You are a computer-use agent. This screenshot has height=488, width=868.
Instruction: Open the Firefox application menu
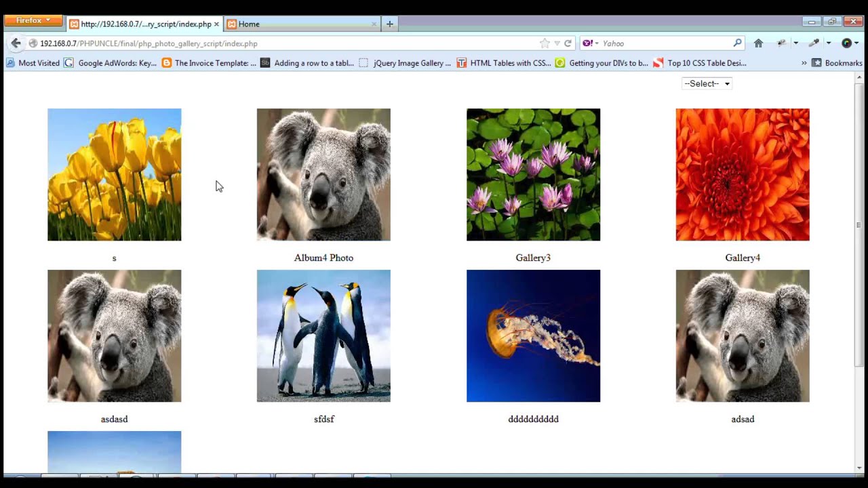33,21
